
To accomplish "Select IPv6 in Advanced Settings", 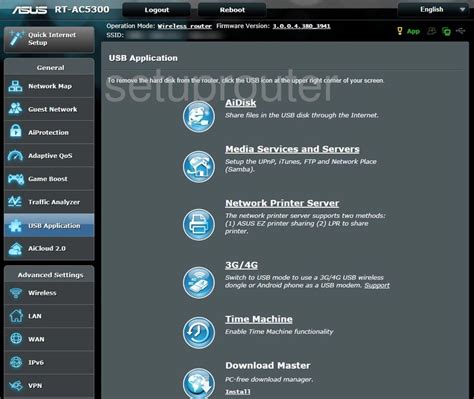I will [49, 362].
